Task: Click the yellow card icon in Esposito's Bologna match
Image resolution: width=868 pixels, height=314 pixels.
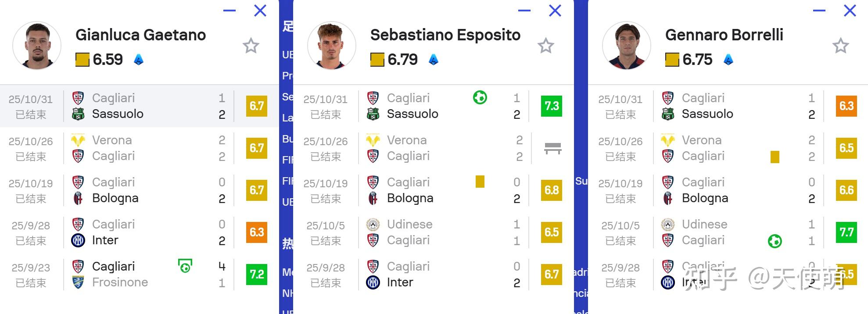Action: (x=480, y=182)
